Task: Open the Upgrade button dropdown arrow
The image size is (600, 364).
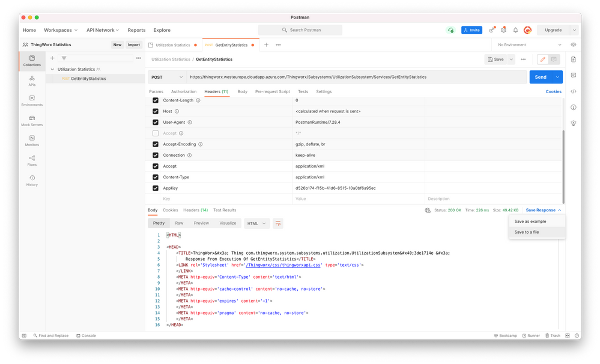Action: point(574,30)
